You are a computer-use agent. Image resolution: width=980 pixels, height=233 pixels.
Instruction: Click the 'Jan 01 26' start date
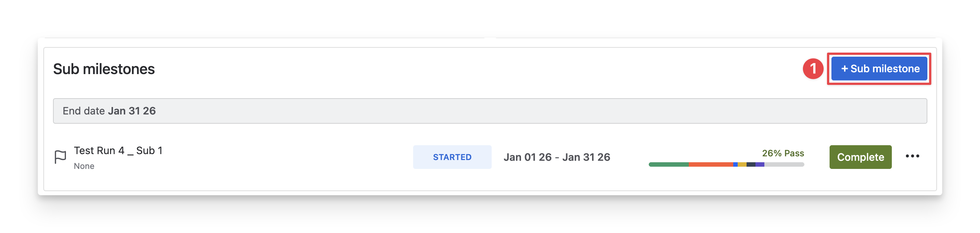tap(527, 157)
